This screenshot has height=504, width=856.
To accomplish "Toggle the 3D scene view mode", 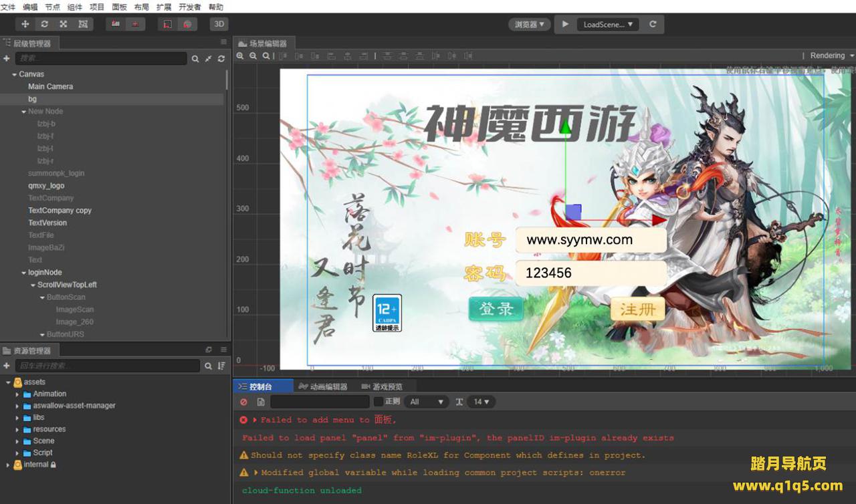I will 219,24.
